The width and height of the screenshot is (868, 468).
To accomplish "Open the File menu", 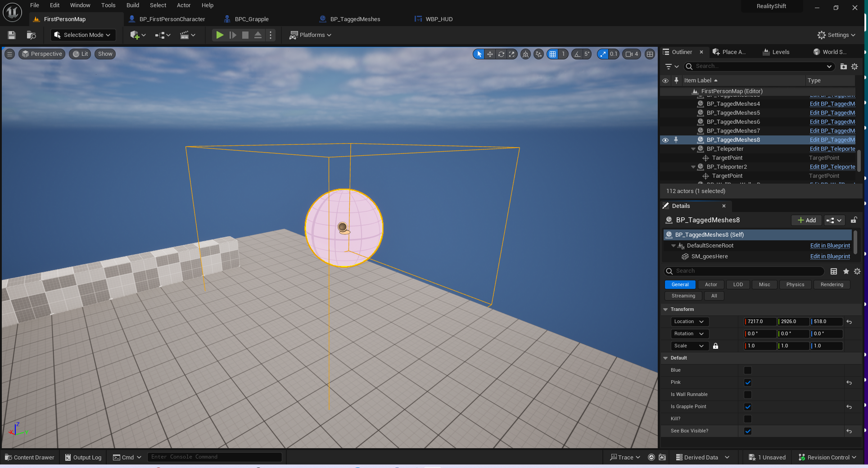I will click(x=35, y=5).
